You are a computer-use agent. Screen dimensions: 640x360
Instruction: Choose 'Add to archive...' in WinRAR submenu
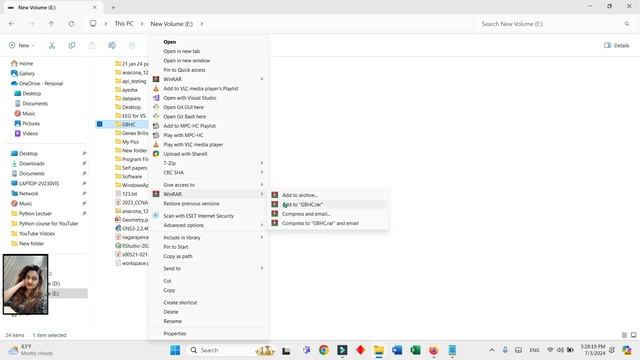click(328, 195)
